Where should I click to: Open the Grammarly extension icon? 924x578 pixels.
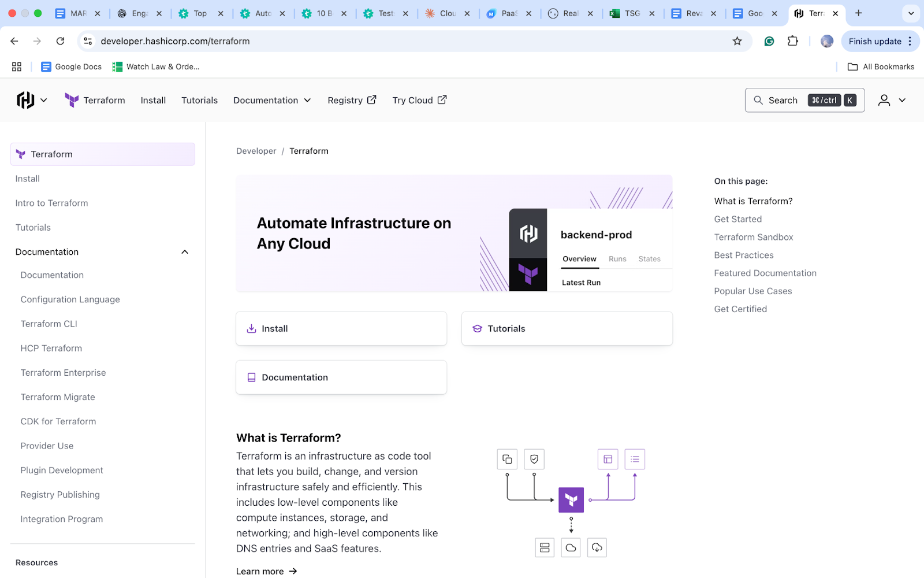[x=769, y=41]
